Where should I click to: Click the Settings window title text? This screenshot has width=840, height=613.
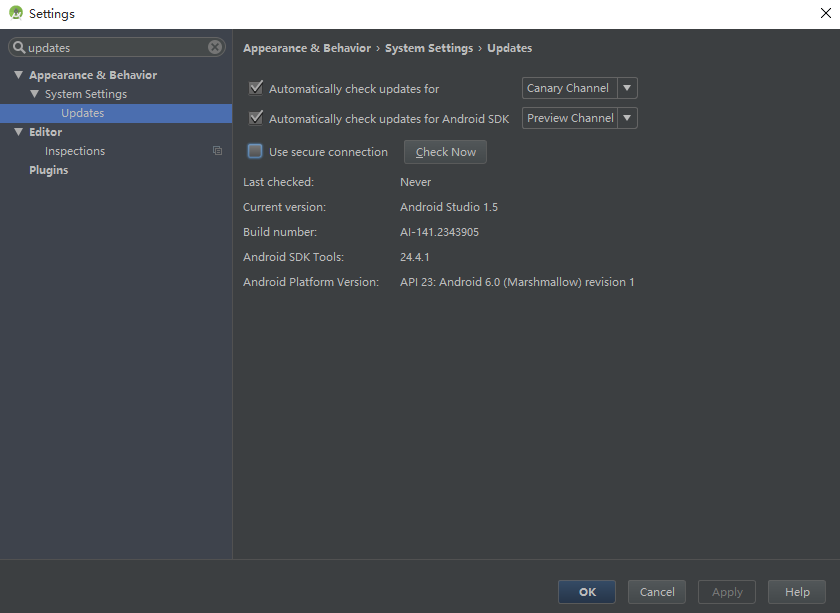(x=52, y=13)
